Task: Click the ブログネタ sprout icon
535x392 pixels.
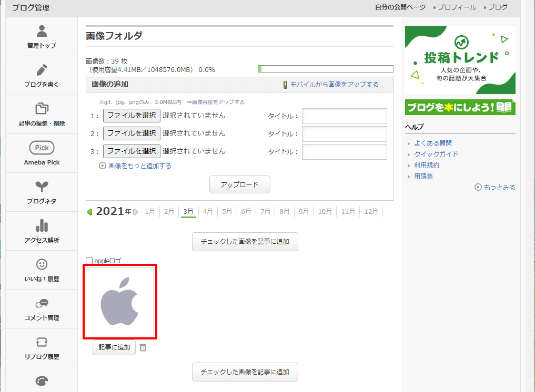Action: pos(42,187)
